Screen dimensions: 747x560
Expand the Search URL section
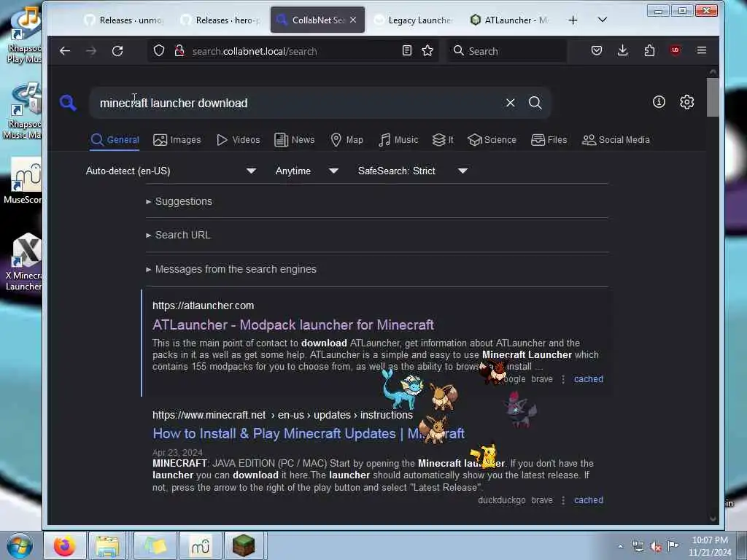178,236
